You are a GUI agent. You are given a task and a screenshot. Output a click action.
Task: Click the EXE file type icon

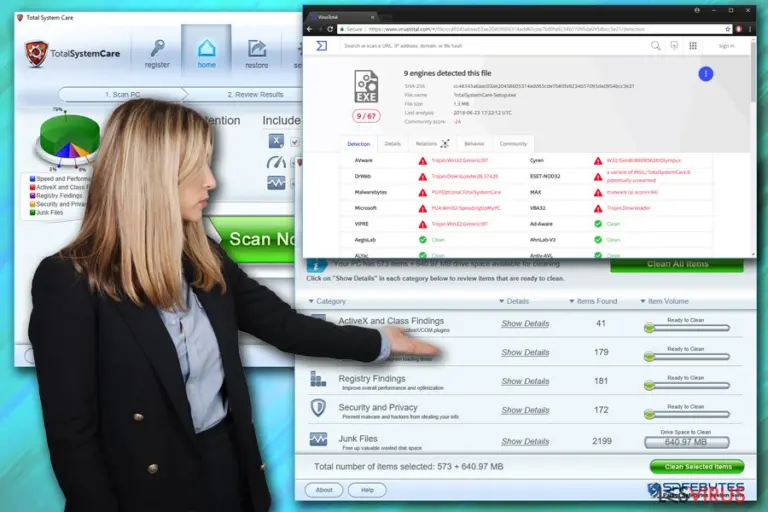366,87
